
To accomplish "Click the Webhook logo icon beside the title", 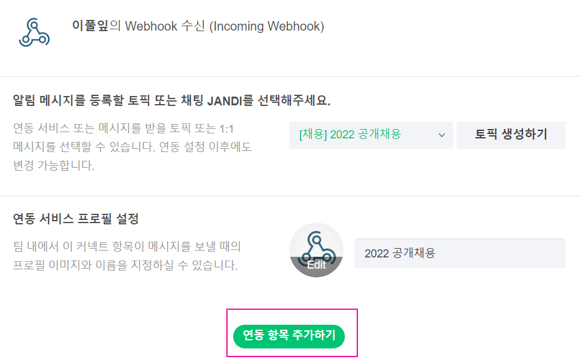I will (34, 32).
